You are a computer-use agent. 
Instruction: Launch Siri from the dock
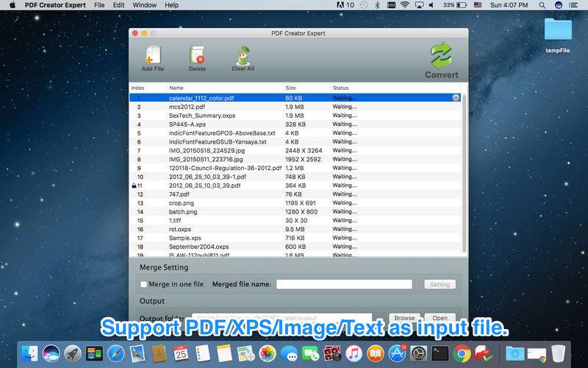click(51, 353)
